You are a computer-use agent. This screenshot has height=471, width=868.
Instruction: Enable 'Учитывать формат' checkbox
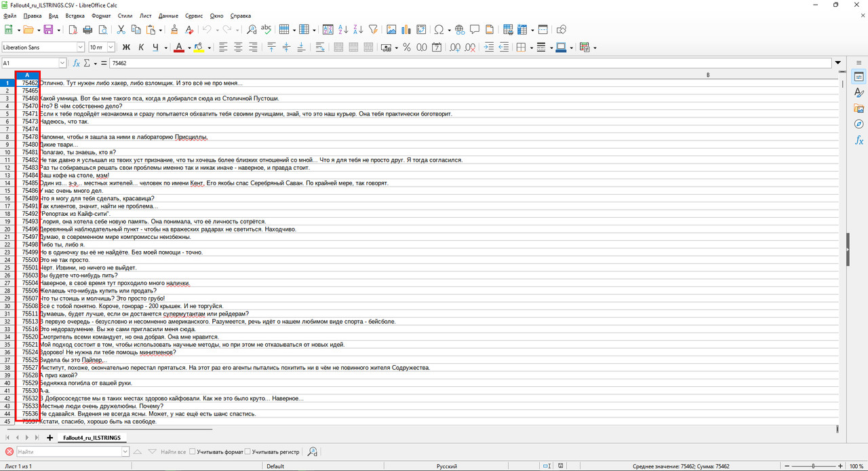pyautogui.click(x=193, y=451)
